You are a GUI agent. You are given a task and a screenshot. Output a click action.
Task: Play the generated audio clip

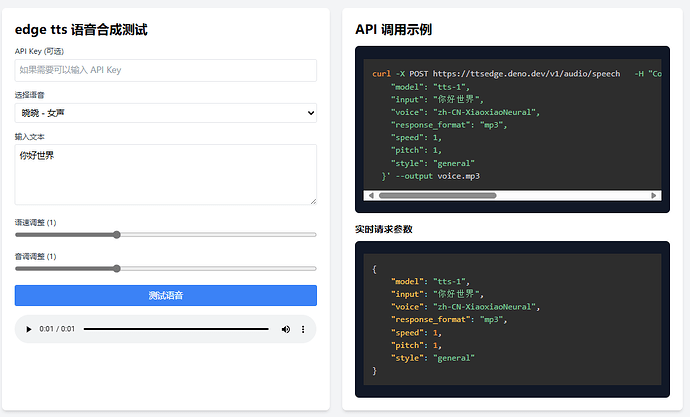tap(29, 329)
